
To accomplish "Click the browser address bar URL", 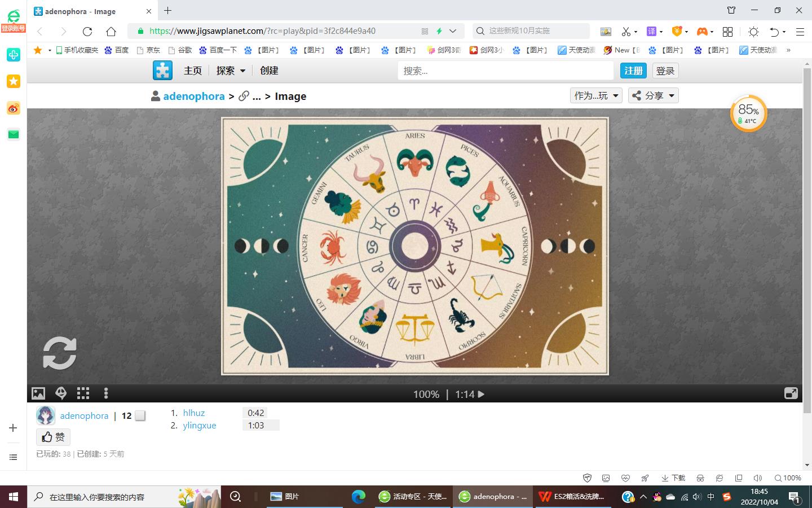I will (x=262, y=31).
